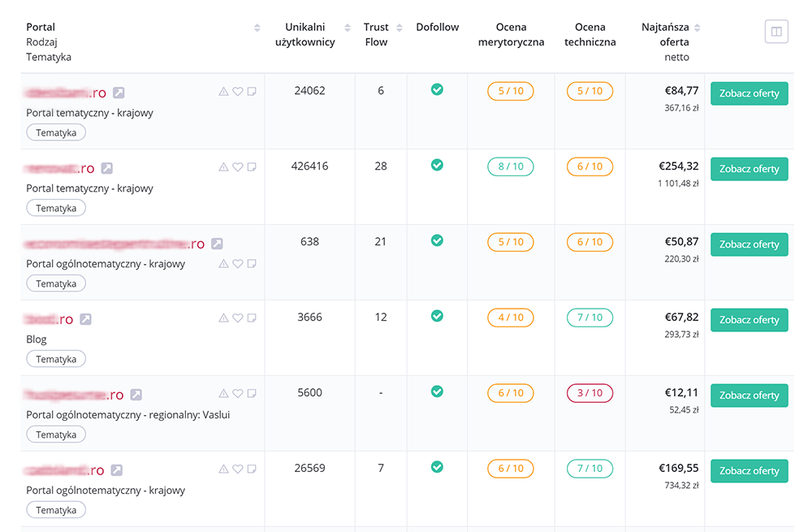Open external link icon in the Vaslui regional row
Image resolution: width=812 pixels, height=532 pixels.
(136, 395)
